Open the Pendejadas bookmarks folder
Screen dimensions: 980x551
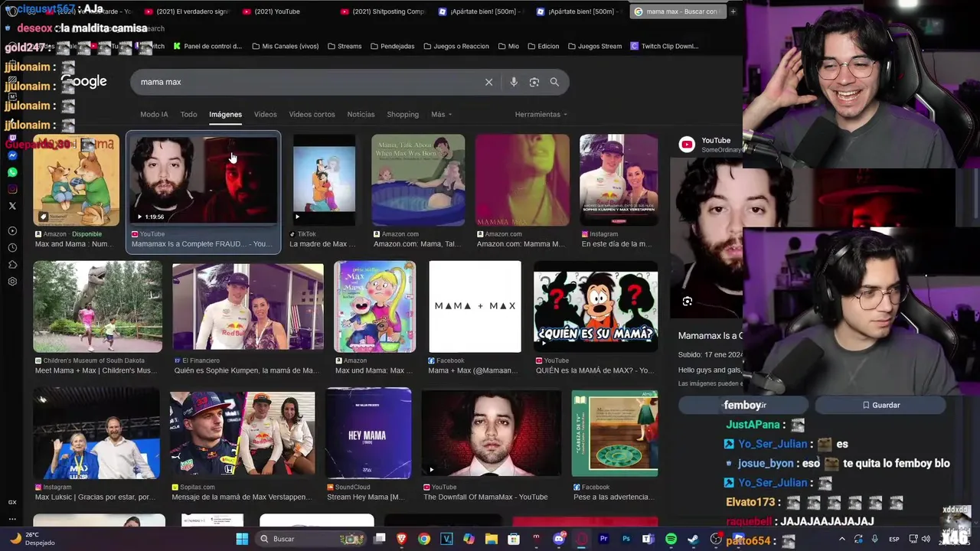pos(392,46)
